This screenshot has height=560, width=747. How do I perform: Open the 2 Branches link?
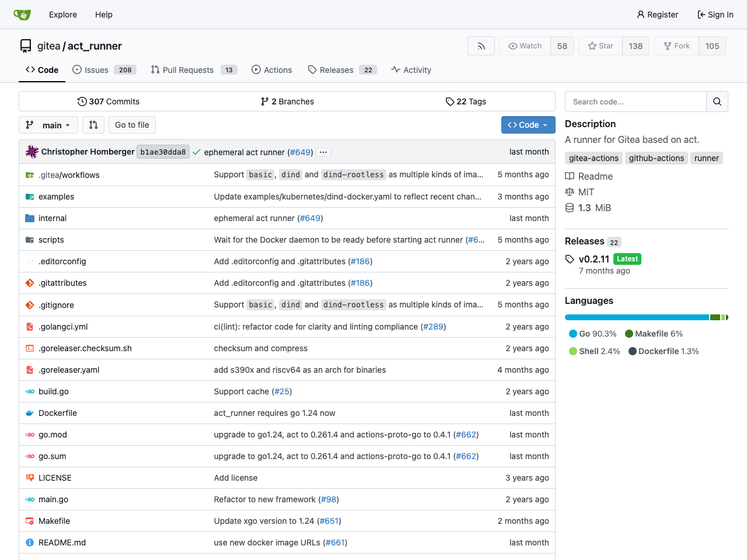(x=287, y=101)
